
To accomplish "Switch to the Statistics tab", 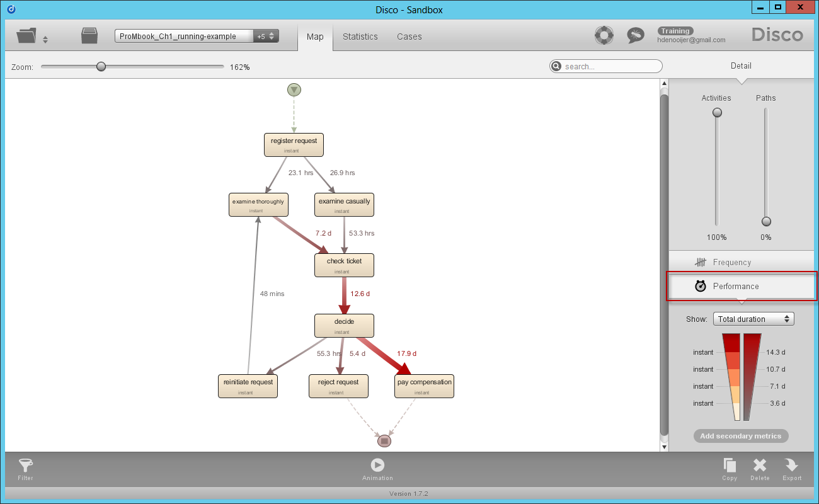I will pos(360,37).
